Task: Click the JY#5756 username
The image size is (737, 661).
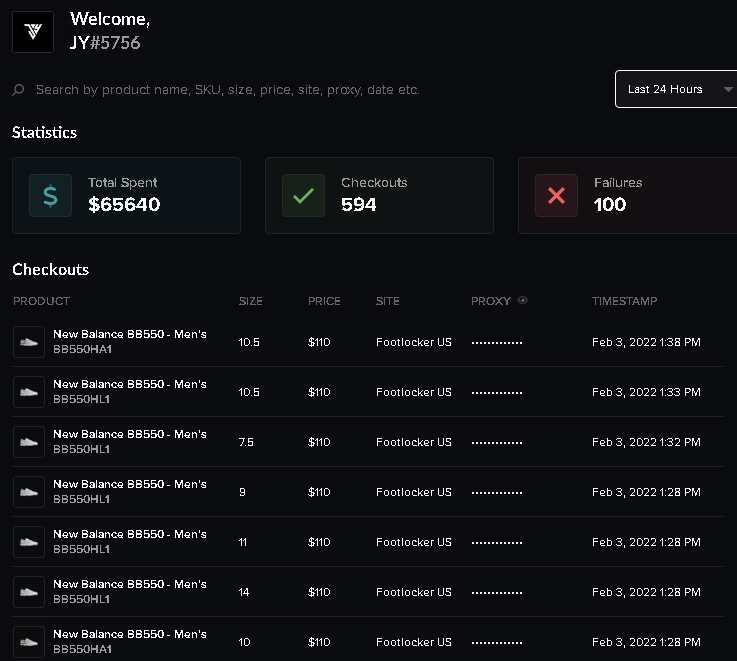Action: 105,43
